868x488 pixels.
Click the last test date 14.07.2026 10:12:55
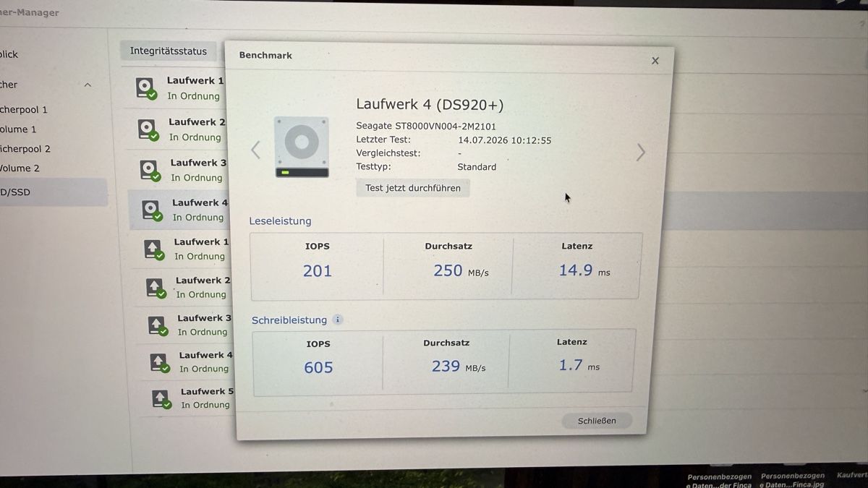click(505, 140)
